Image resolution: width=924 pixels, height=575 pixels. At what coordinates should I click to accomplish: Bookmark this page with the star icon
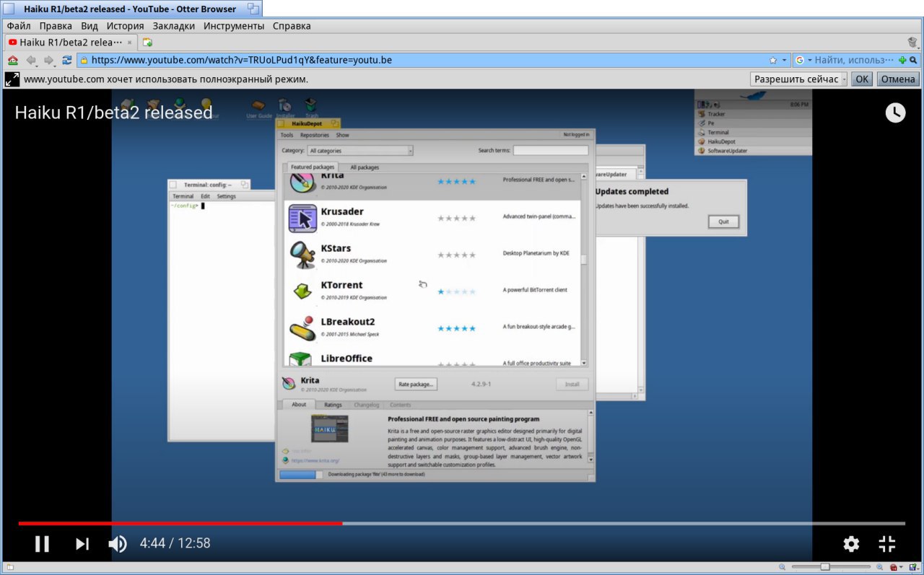point(773,61)
